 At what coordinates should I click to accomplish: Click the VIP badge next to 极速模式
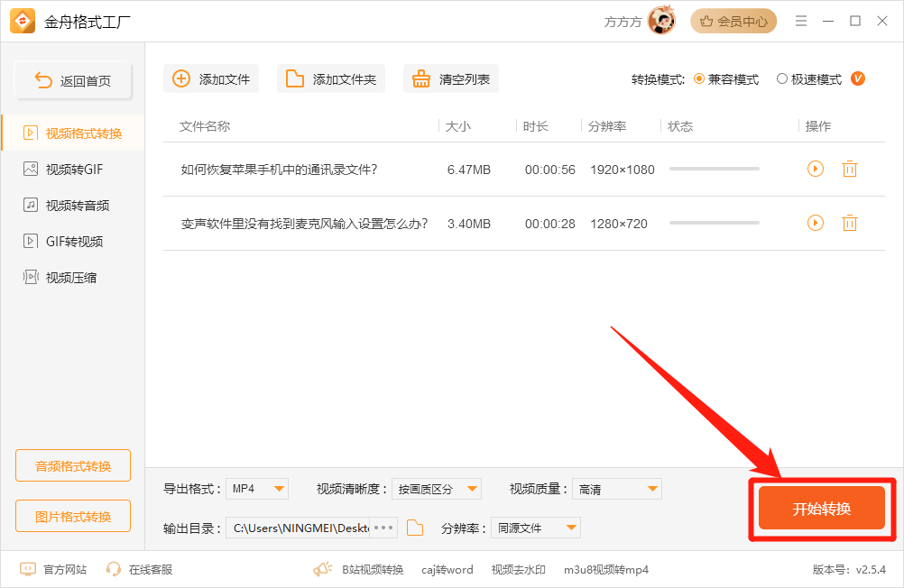pos(858,78)
